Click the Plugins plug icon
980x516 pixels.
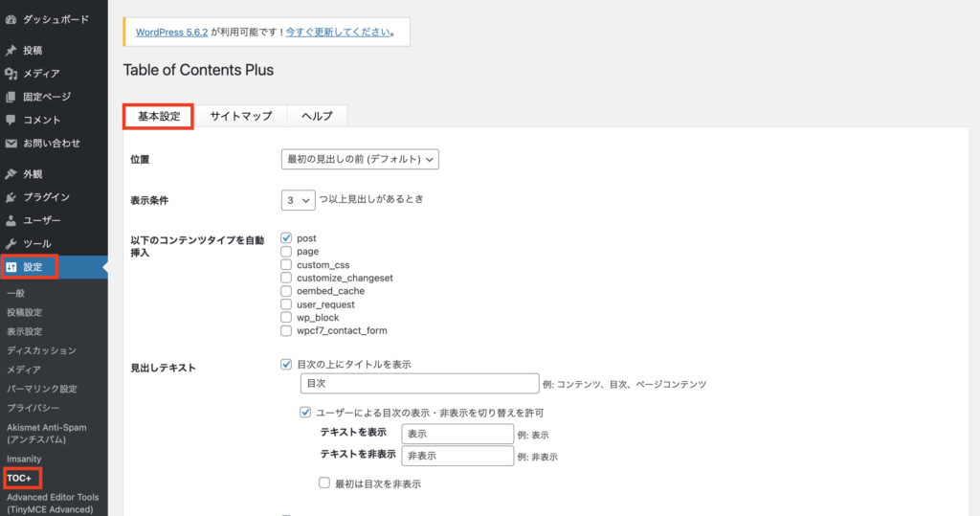(x=11, y=197)
